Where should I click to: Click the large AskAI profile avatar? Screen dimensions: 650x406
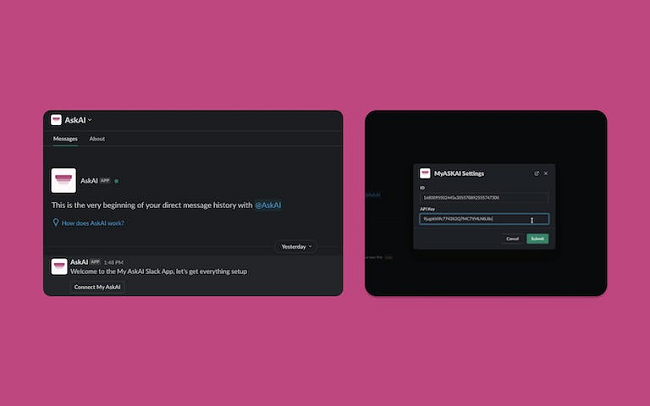pyautogui.click(x=64, y=180)
